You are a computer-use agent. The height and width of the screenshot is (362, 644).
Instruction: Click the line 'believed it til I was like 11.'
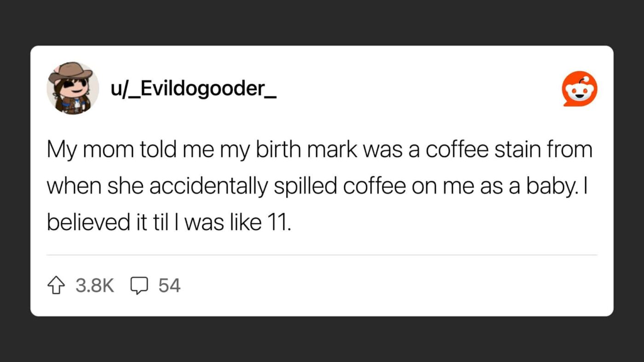click(169, 223)
